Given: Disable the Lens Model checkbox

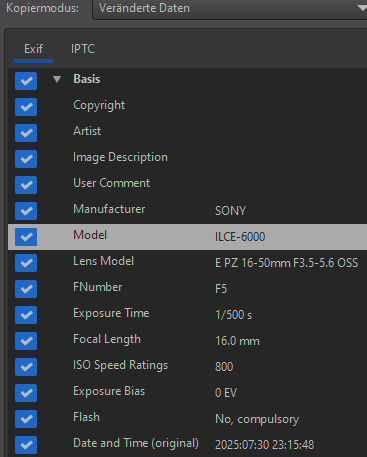Looking at the screenshot, I should [26, 263].
